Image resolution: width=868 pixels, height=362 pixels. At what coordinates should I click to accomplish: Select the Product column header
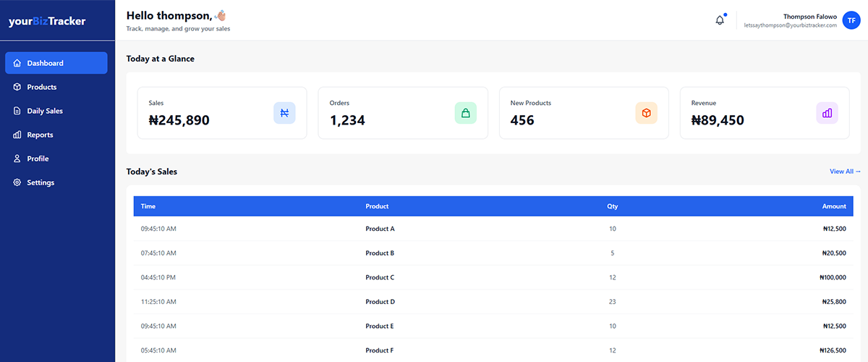point(377,206)
